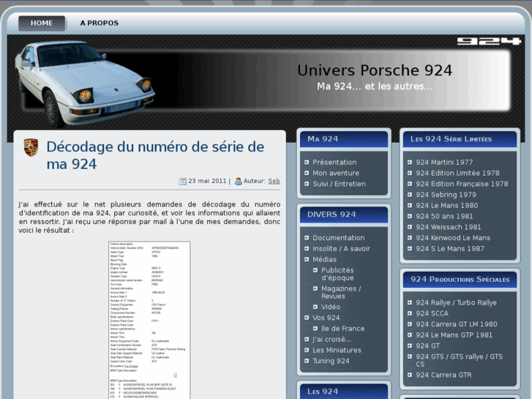Click the bullet icon beside 924 Martini 1977
532x399 pixels.
[410, 163]
